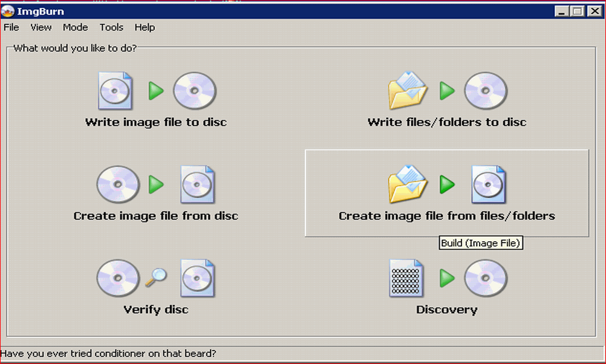Image resolution: width=606 pixels, height=364 pixels.
Task: Click the destination disc icon above Discovery
Action: (485, 278)
